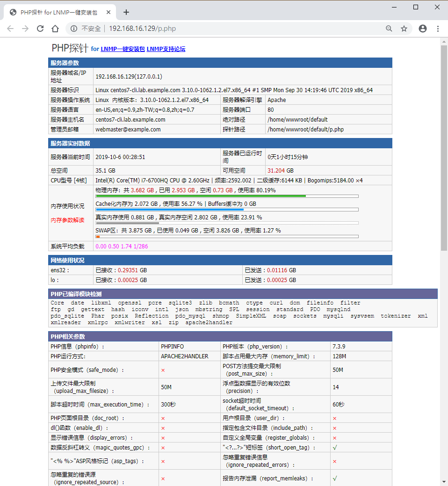Open the 内存参数解读 link
This screenshot has height=486, width=448.
click(x=67, y=220)
